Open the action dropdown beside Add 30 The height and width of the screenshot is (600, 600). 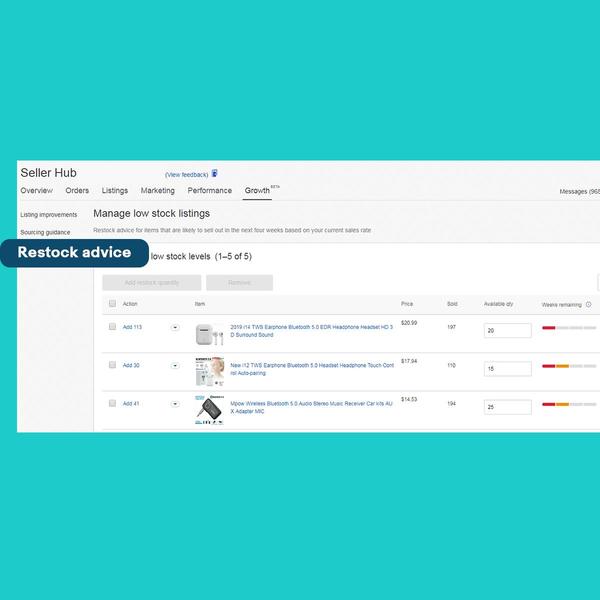(175, 365)
